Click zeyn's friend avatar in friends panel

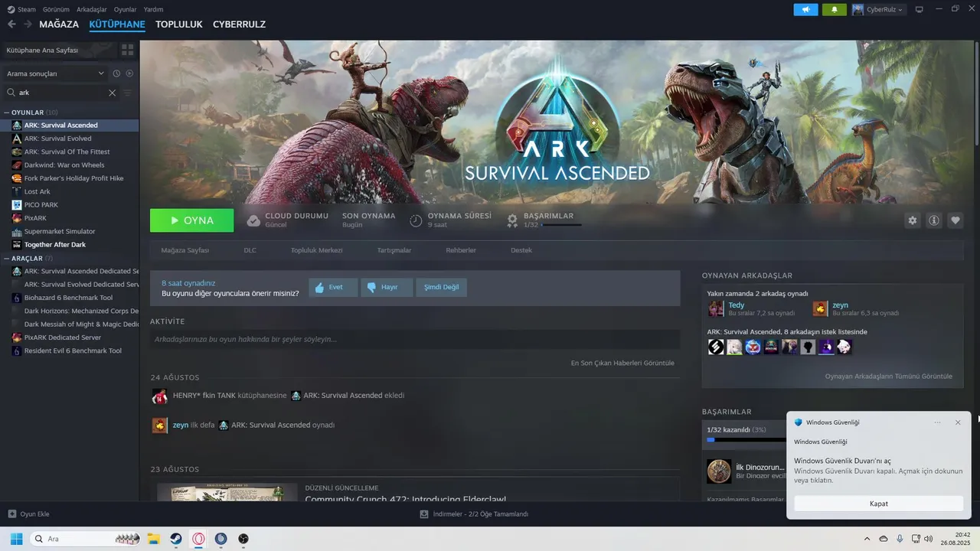coord(820,308)
